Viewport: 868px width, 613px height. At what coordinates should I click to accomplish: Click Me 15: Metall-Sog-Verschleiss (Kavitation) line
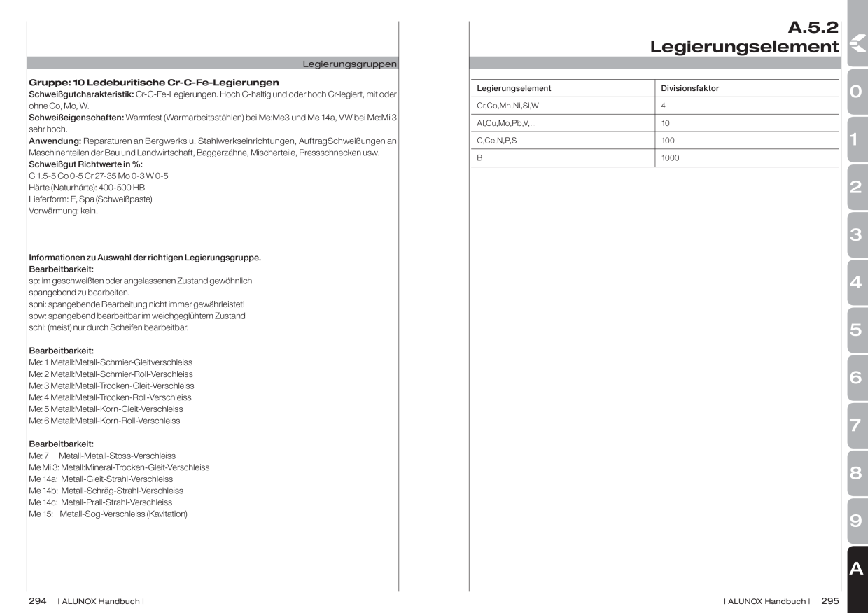[108, 514]
